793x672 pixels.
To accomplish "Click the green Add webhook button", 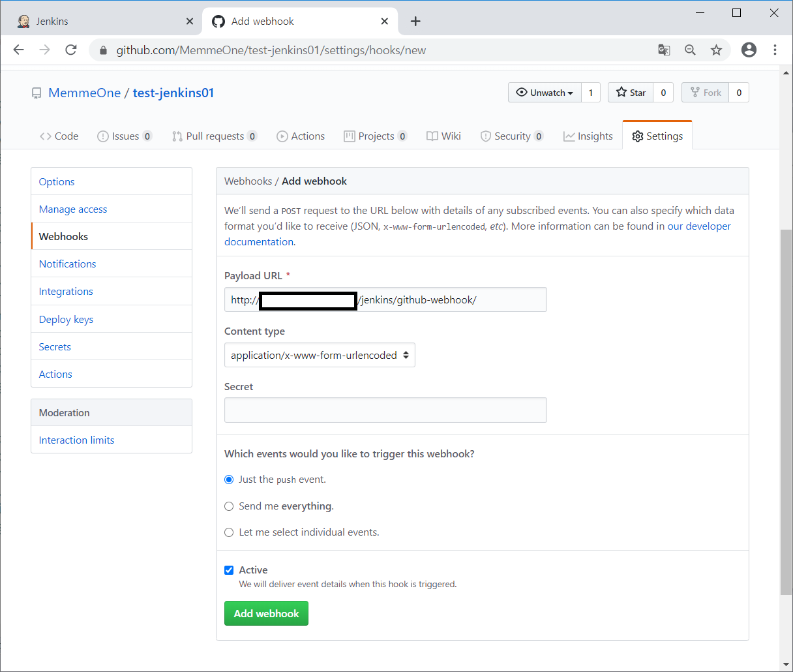I will [x=266, y=613].
